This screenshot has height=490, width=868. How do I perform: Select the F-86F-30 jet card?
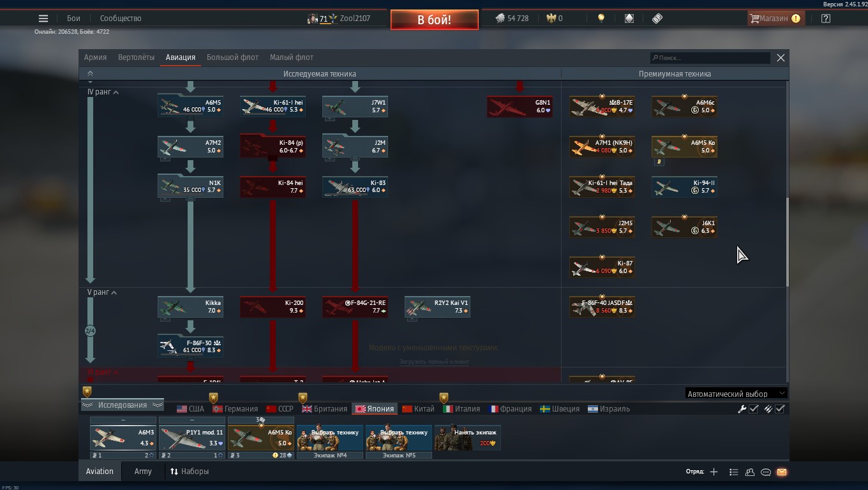[190, 346]
